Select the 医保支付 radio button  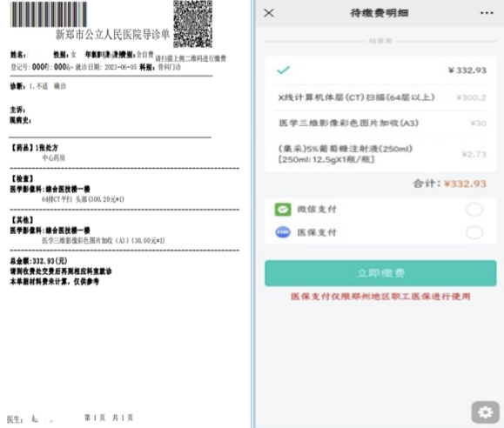(474, 232)
